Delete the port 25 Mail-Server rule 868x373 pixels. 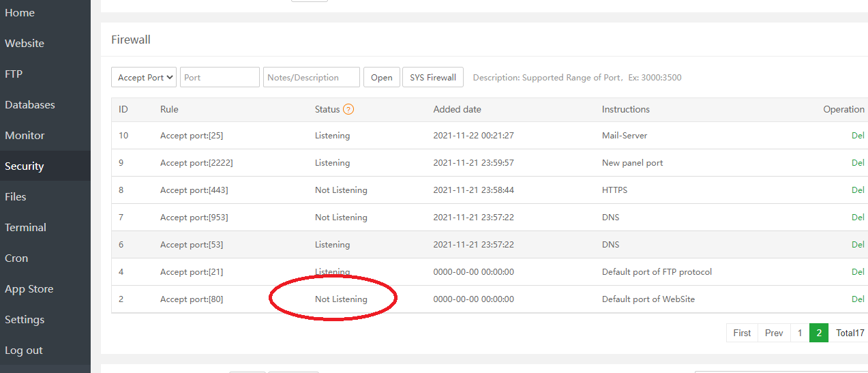pyautogui.click(x=858, y=136)
